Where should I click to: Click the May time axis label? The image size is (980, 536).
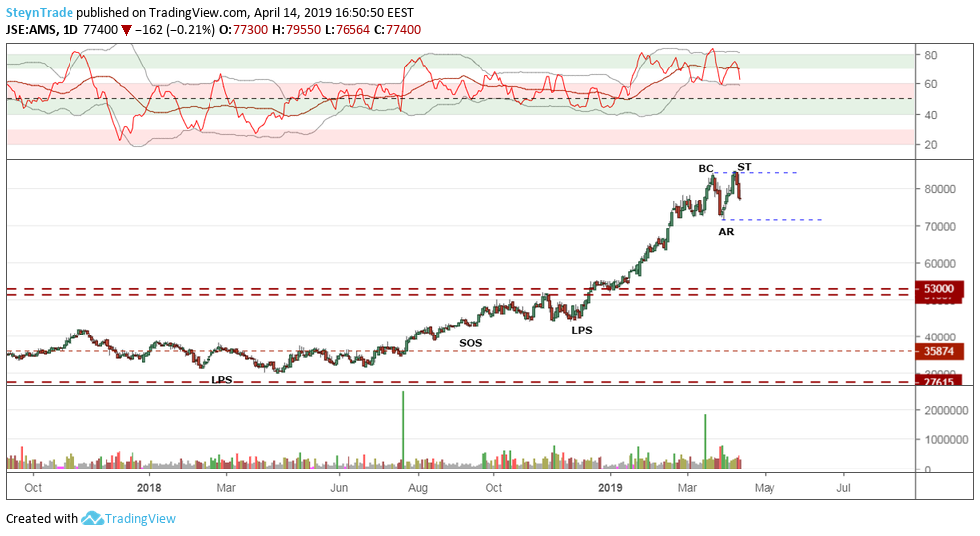click(765, 488)
